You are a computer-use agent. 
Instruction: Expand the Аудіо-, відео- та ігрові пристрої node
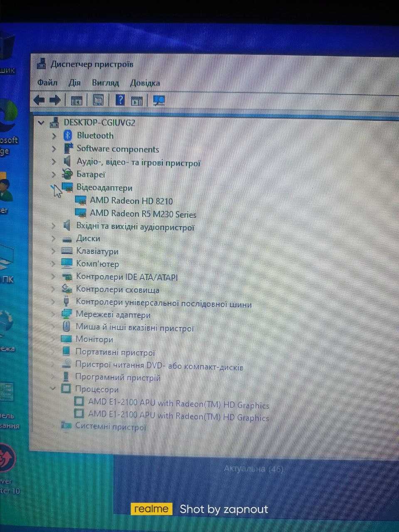point(54,162)
